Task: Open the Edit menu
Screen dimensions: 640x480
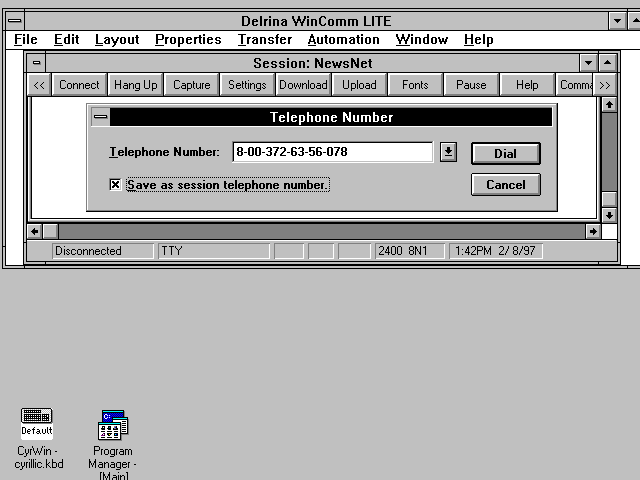Action: click(x=67, y=40)
